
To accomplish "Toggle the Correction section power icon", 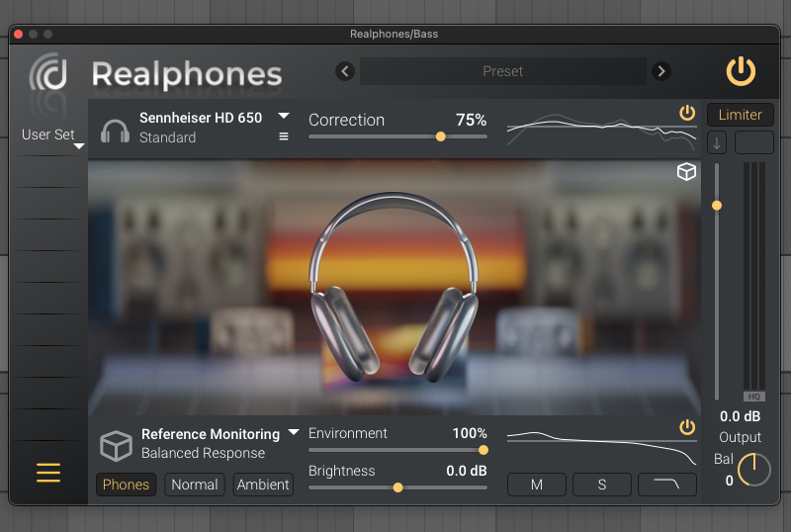I will [687, 113].
